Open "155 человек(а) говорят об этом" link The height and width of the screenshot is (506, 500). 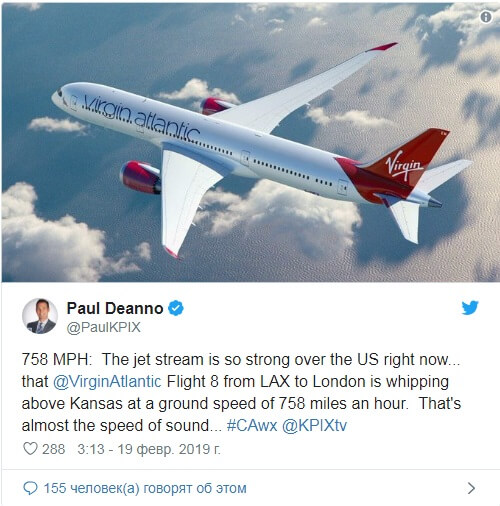(x=145, y=488)
